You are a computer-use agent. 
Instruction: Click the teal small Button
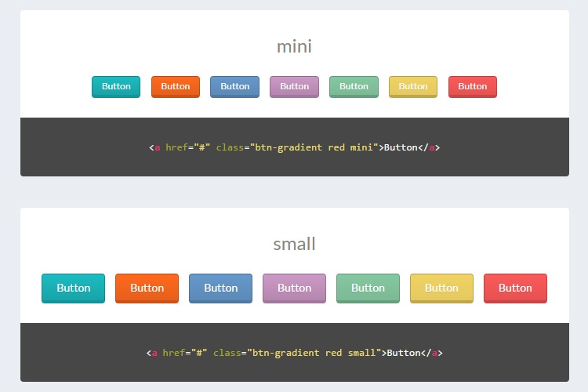pyautogui.click(x=73, y=288)
